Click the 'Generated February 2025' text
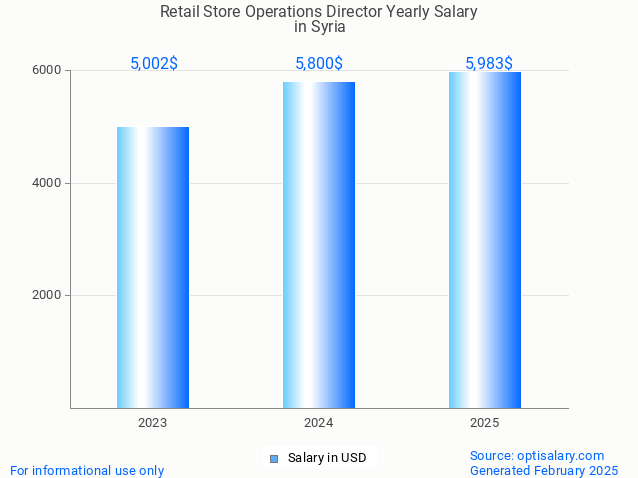The image size is (638, 478). click(x=544, y=470)
